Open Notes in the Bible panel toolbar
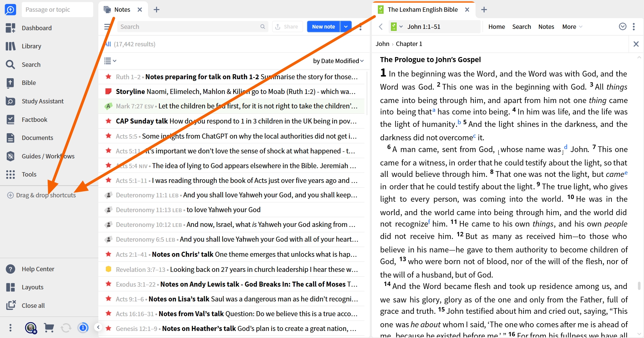 546,27
